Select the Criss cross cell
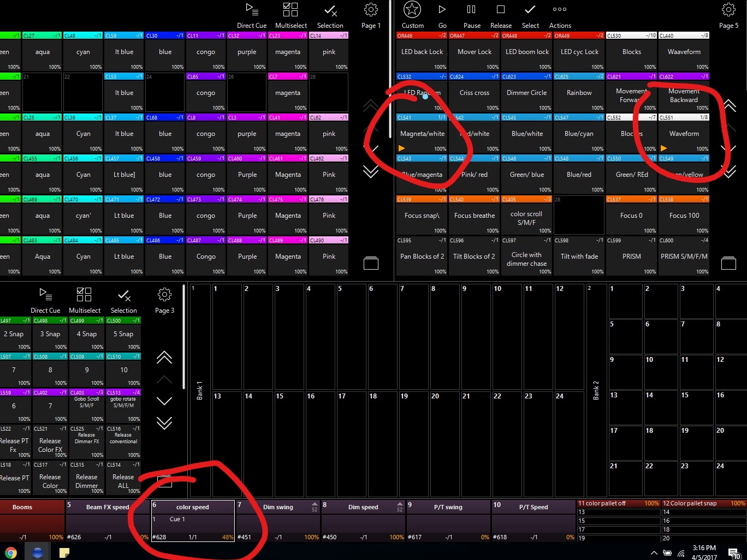The width and height of the screenshot is (747, 560). 474,92
